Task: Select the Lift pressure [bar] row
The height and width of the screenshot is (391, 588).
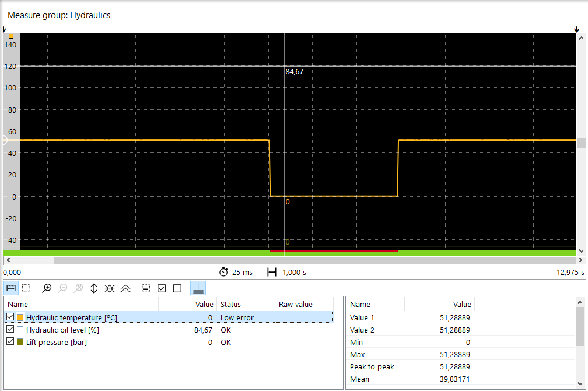Action: click(169, 342)
